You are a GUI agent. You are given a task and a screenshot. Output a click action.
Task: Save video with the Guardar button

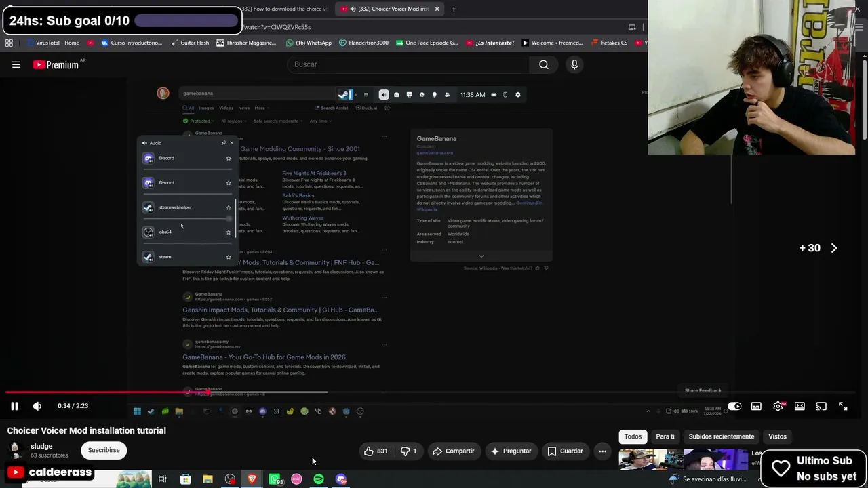point(565,451)
